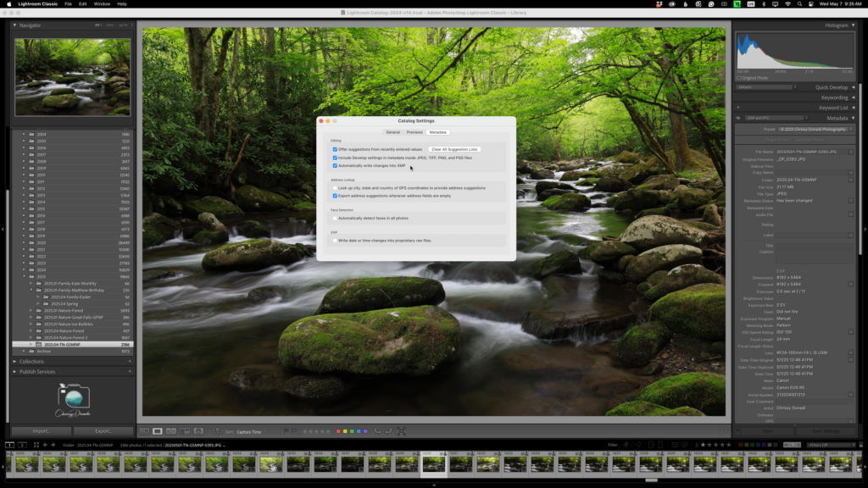Screen dimensions: 868x488
Task: Switch to the Previews tab in Catalog Settings
Action: 415,132
